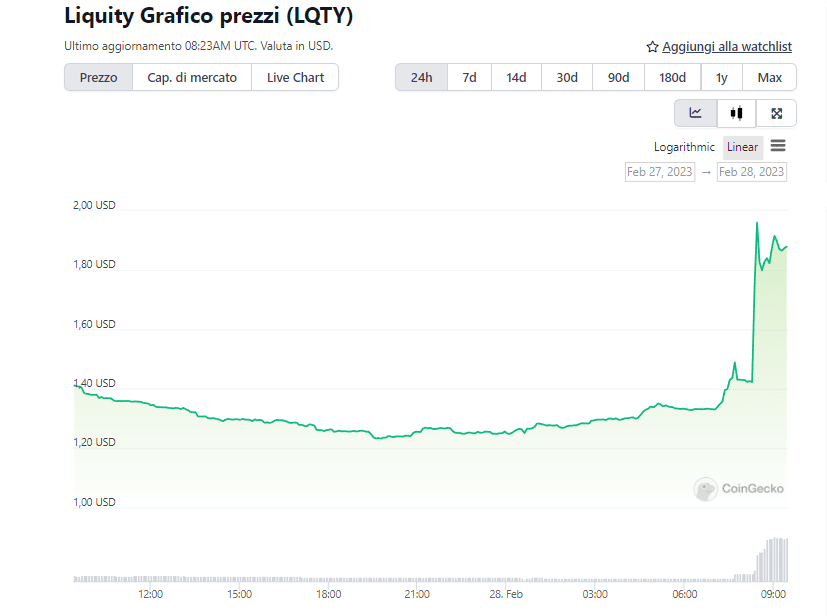This screenshot has width=827, height=616.
Task: Switch to candlestick chart icon
Action: (736, 113)
